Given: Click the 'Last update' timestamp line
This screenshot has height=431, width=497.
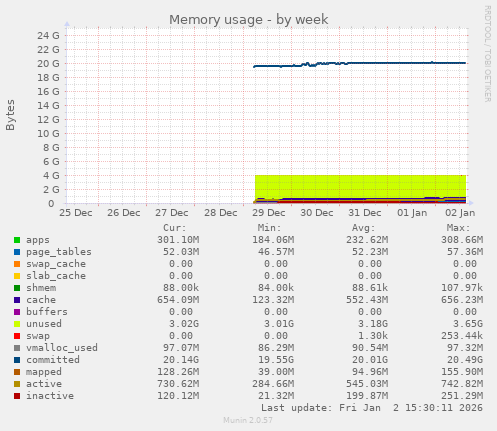Looking at the screenshot, I should (x=372, y=408).
